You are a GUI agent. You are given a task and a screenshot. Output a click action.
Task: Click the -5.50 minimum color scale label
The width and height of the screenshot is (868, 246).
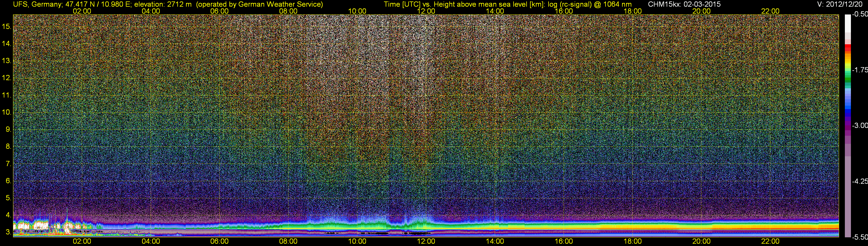pos(860,237)
